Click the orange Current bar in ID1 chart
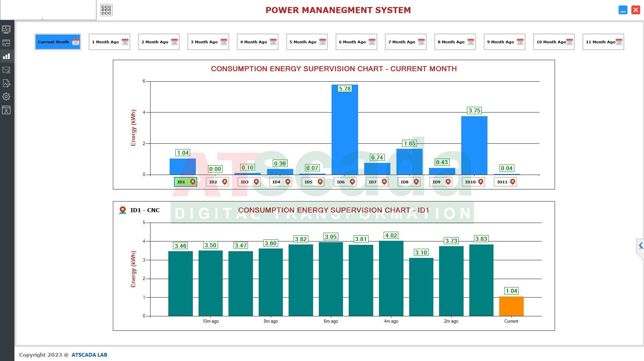This screenshot has width=644, height=361. click(x=511, y=306)
